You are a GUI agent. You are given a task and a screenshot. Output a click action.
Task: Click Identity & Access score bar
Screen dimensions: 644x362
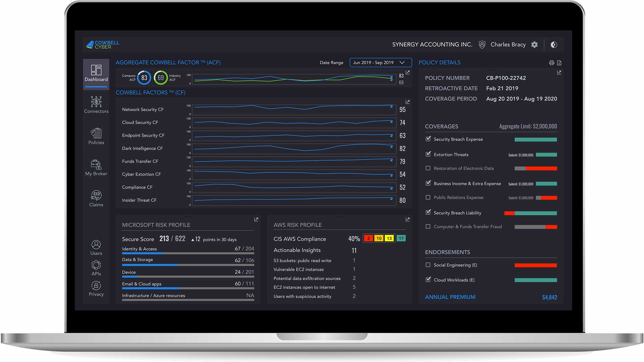tap(188, 253)
